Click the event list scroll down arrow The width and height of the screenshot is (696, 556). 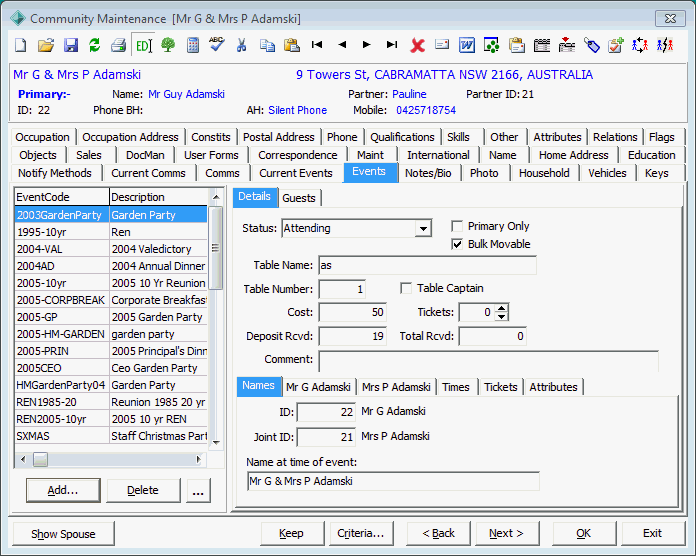216,442
